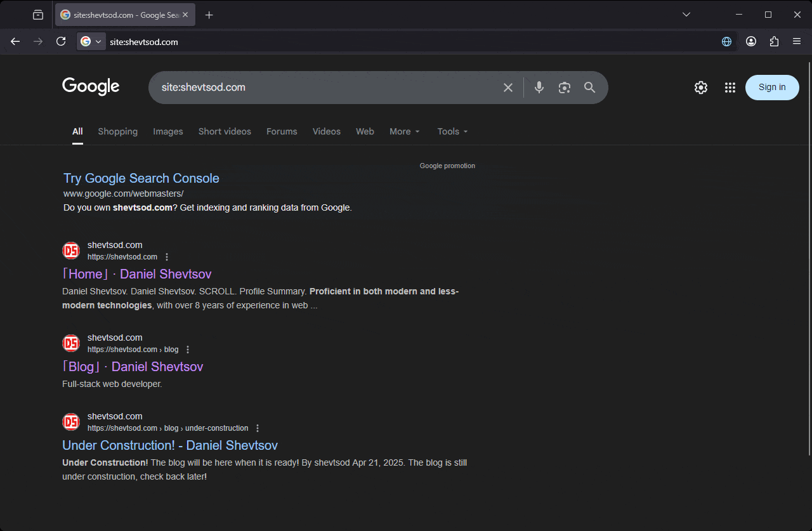Switch to the Short videos tab
The height and width of the screenshot is (531, 812).
[225, 131]
